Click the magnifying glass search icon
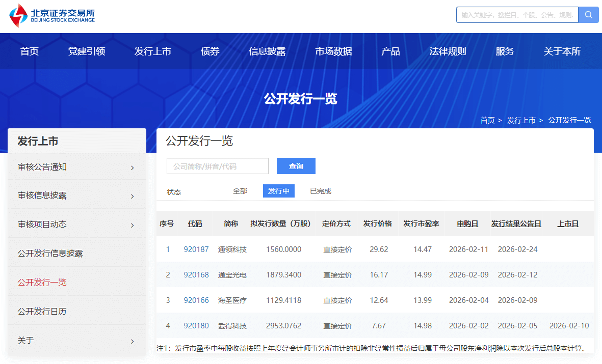 tap(588, 15)
